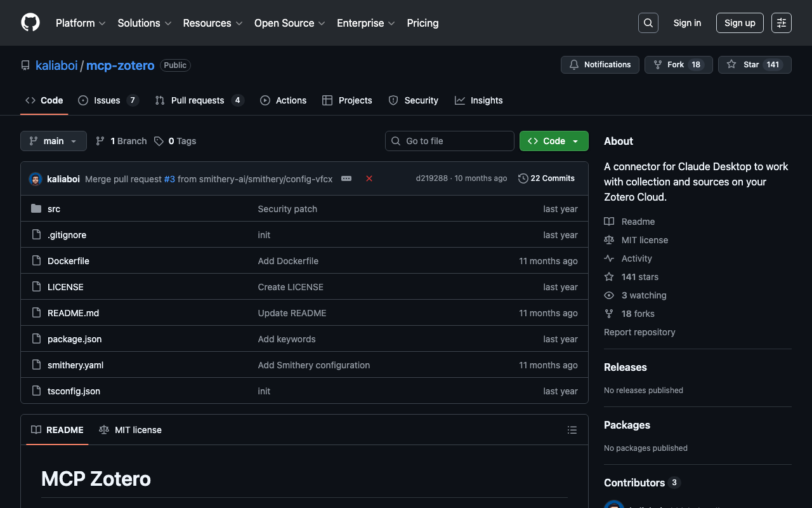This screenshot has height=508, width=812.
Task: Switch to the Issues tab
Action: [x=107, y=100]
